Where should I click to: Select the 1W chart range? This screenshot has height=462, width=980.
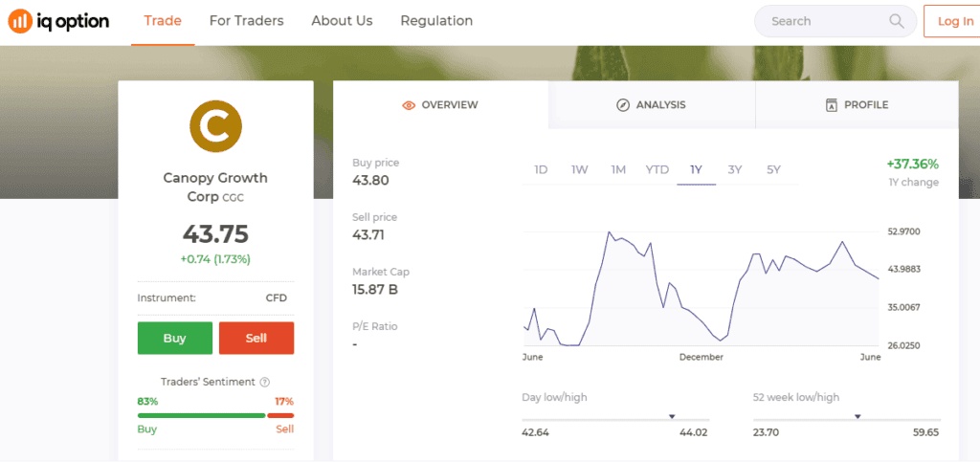click(580, 170)
